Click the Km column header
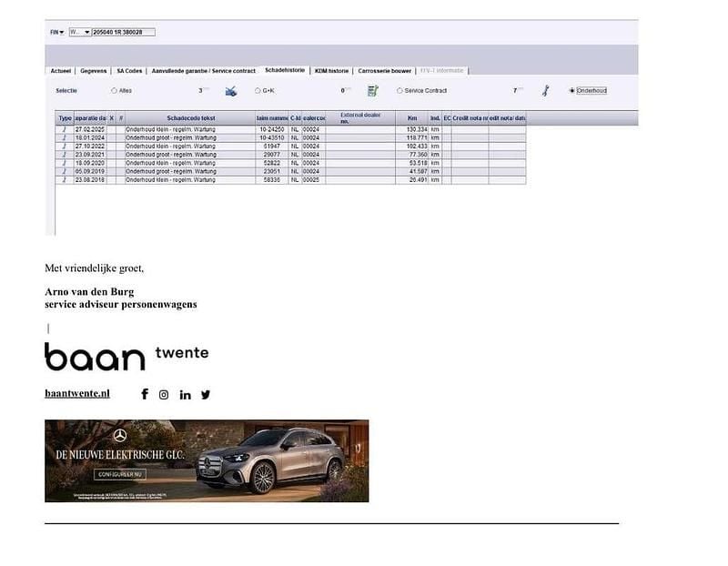The width and height of the screenshot is (728, 566). point(411,118)
